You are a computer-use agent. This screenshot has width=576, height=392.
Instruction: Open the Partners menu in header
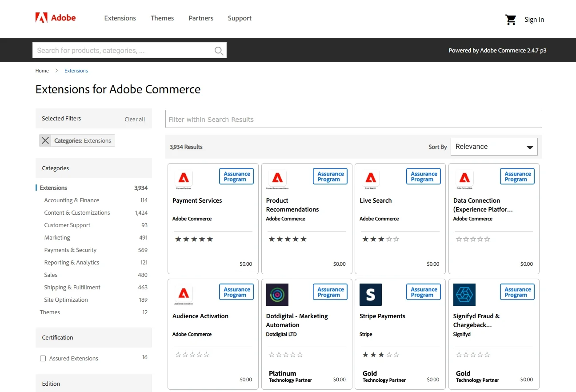coord(201,18)
